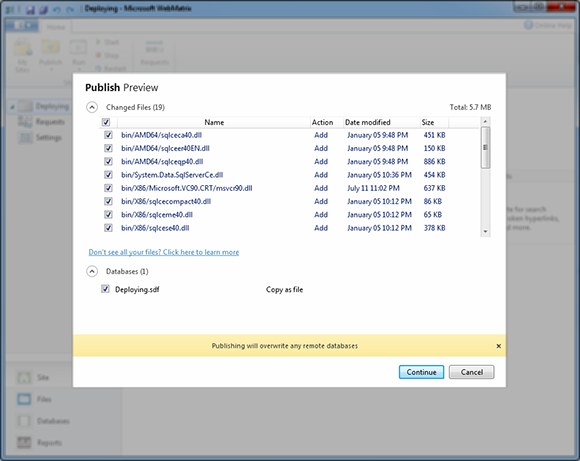Click the Continue button
Viewport: 580px width, 461px height.
click(421, 372)
